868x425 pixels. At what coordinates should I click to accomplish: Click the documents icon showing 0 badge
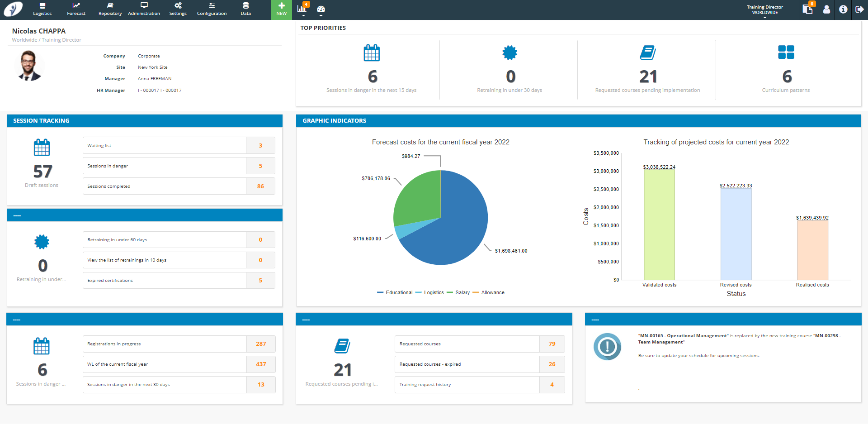point(808,9)
